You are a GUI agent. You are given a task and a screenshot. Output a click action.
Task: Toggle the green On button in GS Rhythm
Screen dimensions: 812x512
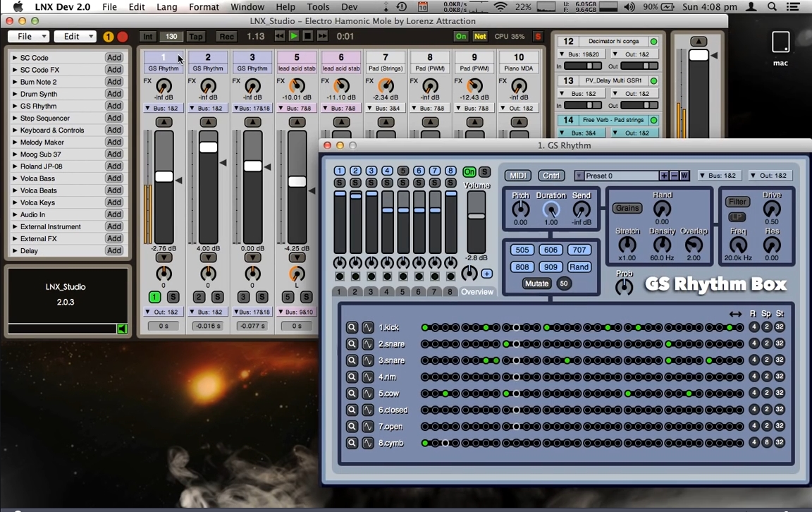click(x=469, y=171)
